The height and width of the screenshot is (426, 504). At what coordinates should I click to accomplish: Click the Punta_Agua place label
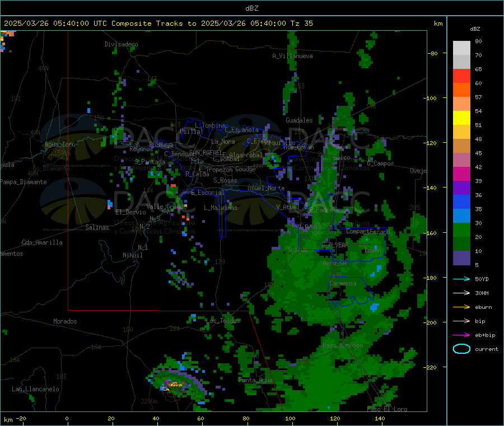coord(255,380)
